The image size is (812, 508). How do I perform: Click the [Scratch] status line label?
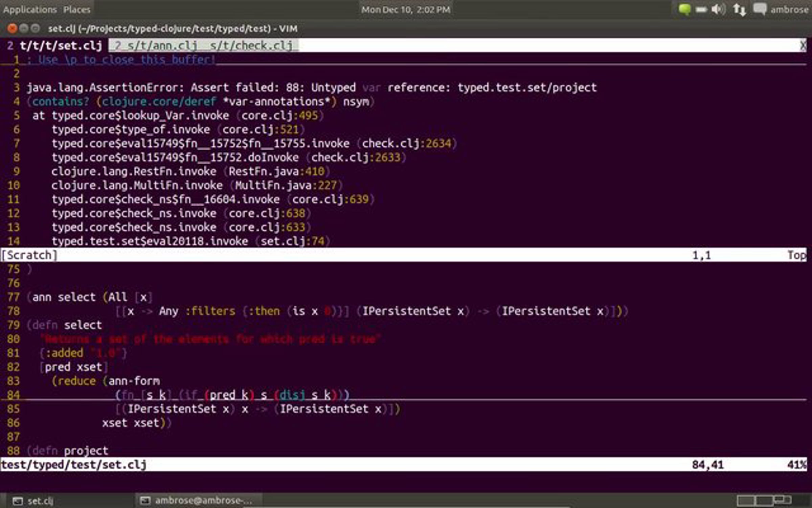29,255
